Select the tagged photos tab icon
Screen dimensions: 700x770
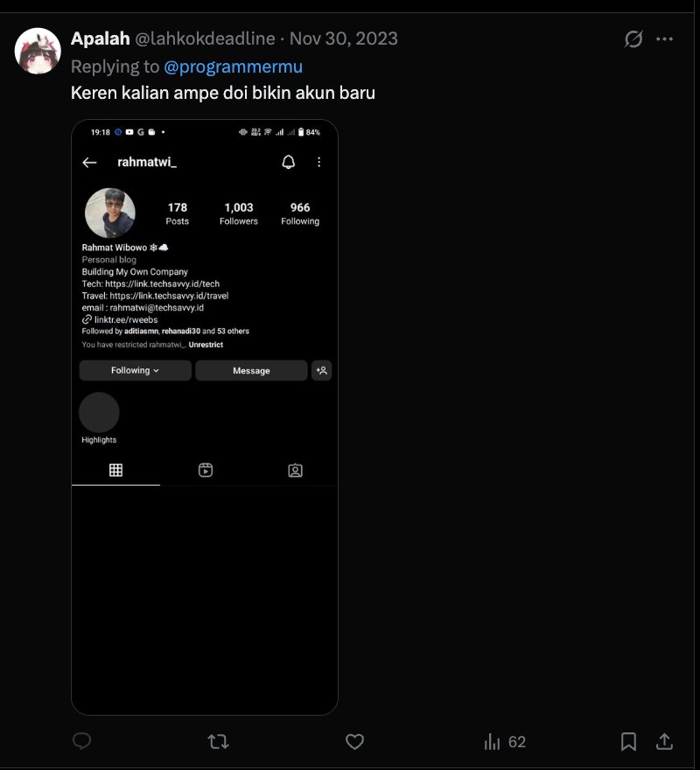(x=295, y=471)
